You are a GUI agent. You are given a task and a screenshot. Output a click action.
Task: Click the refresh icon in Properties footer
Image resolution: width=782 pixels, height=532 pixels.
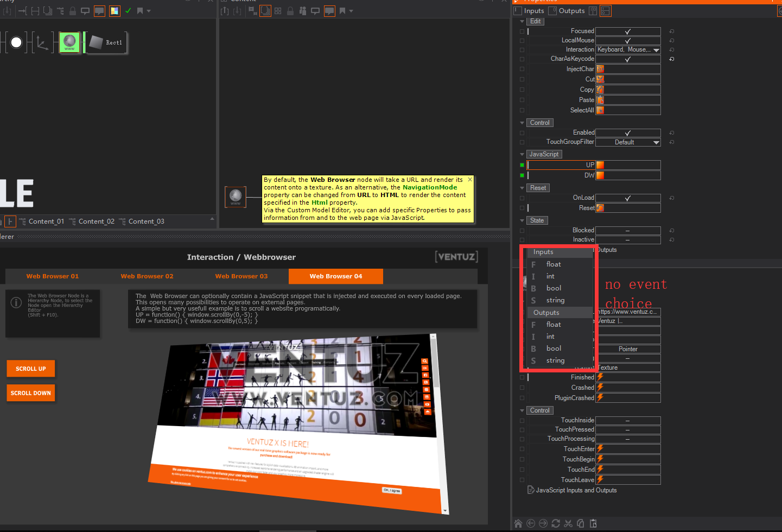coord(555,523)
